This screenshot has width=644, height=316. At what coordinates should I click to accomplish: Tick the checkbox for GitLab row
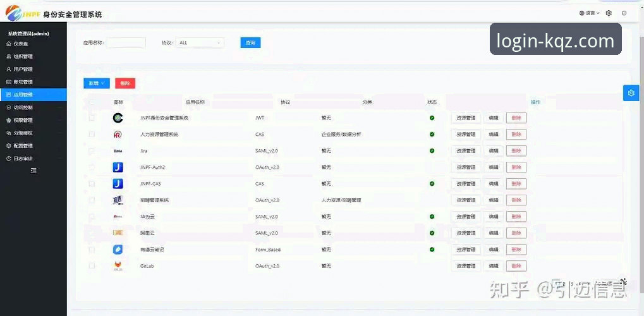coord(92,265)
